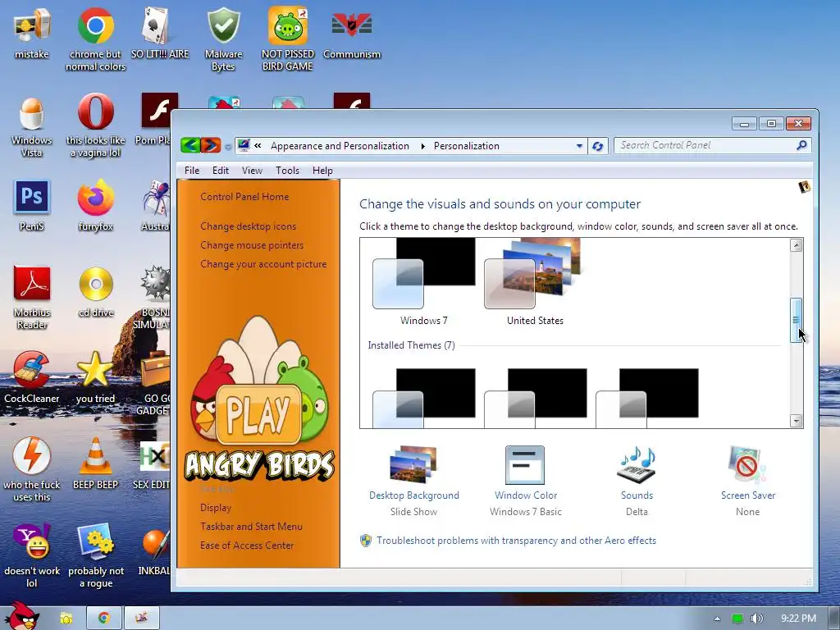Open the Display link in sidebar

pos(216,507)
